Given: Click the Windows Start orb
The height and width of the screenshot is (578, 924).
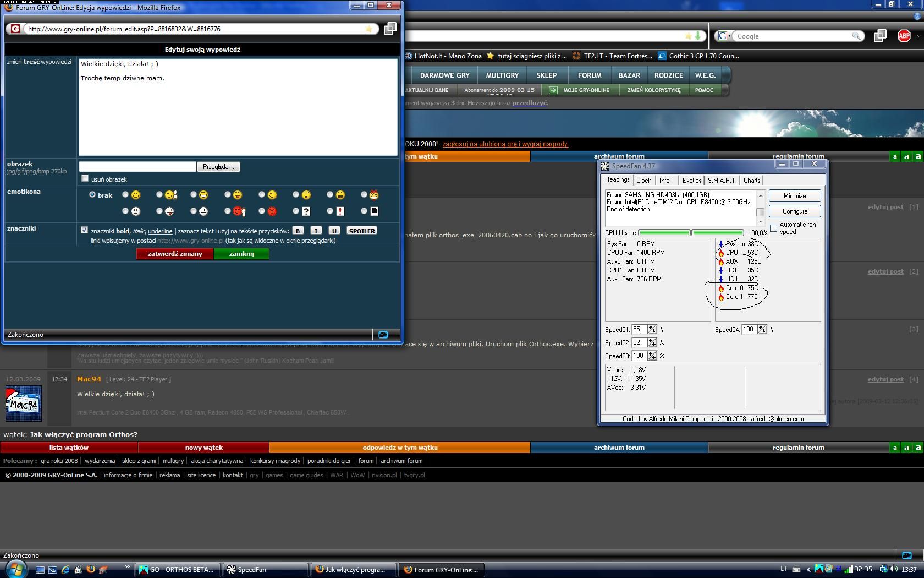Looking at the screenshot, I should click(15, 569).
